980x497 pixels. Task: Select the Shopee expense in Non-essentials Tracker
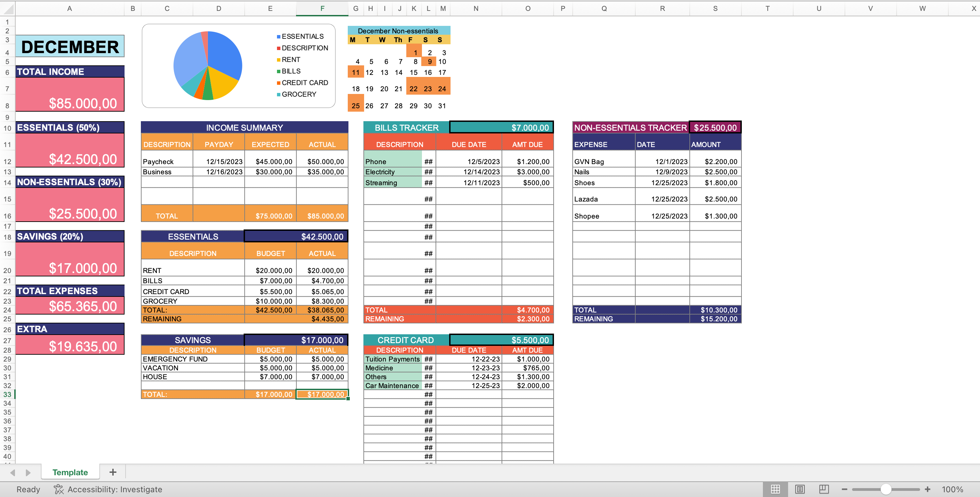[x=603, y=216]
